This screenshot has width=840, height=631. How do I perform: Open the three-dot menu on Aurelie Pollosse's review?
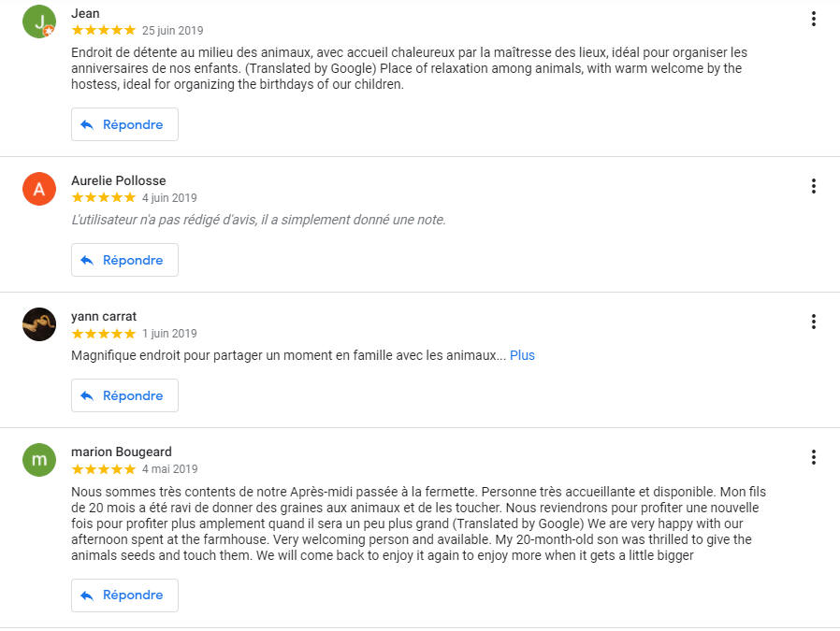pyautogui.click(x=813, y=186)
